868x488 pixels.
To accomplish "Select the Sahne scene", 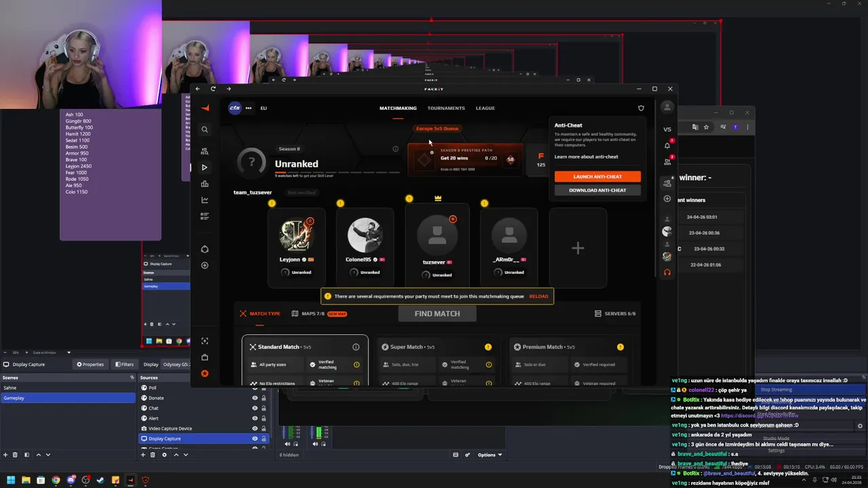I will tap(68, 388).
